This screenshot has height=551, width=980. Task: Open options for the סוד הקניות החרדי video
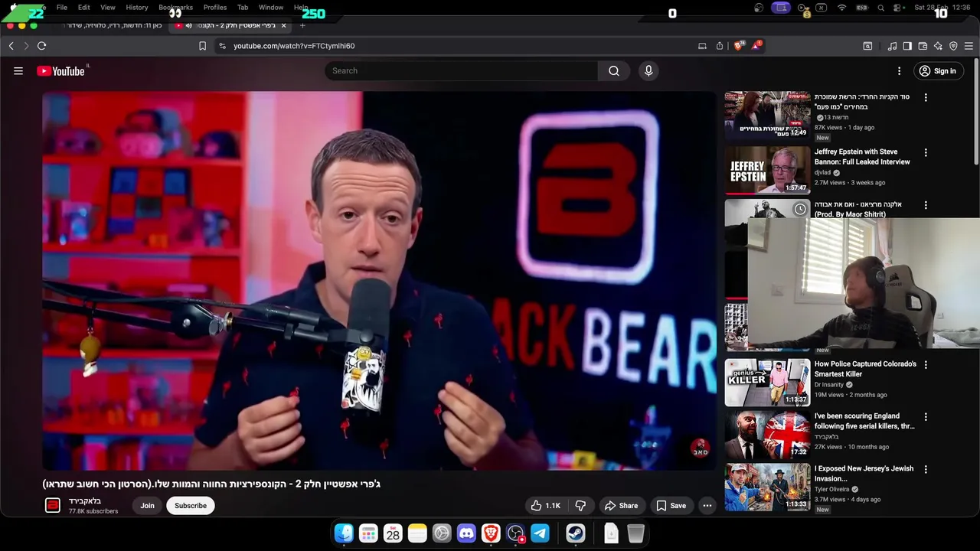[926, 98]
